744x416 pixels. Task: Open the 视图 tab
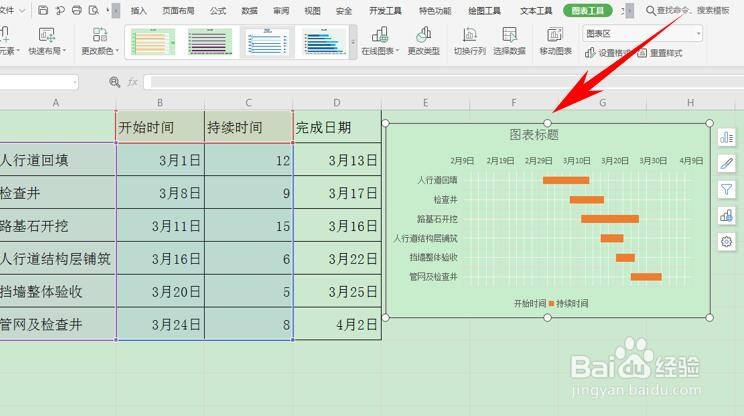[312, 10]
